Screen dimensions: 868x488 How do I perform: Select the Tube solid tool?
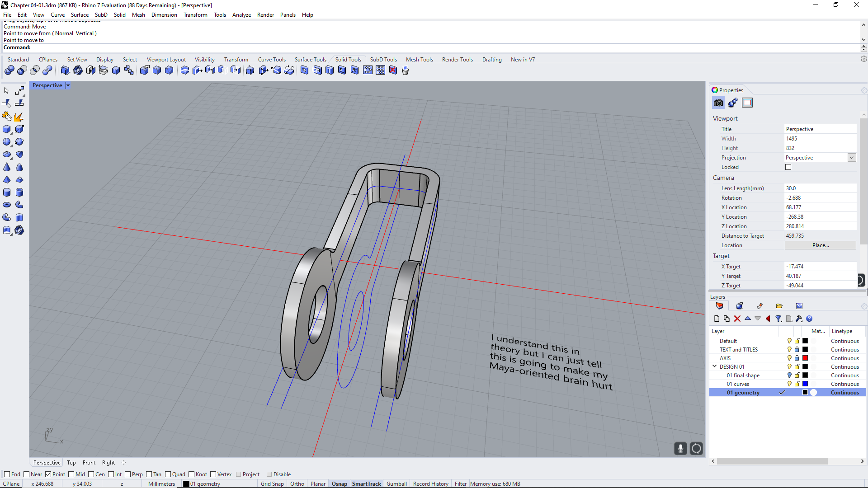click(19, 192)
